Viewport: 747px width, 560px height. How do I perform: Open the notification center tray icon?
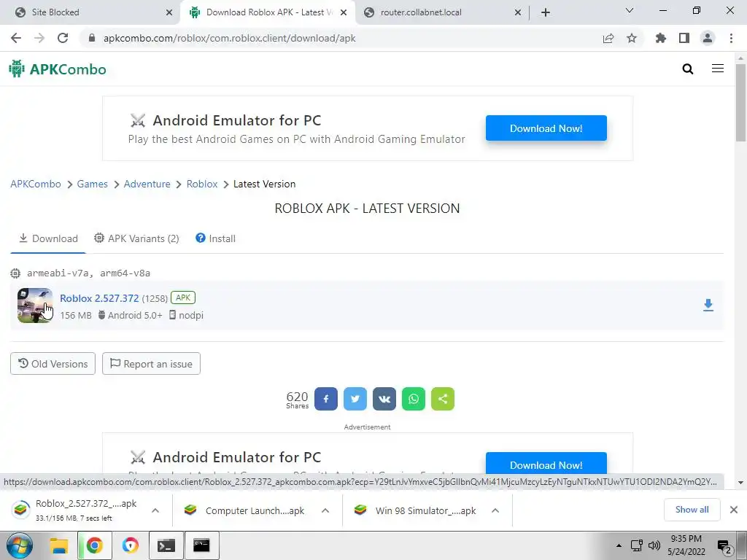coord(724,547)
